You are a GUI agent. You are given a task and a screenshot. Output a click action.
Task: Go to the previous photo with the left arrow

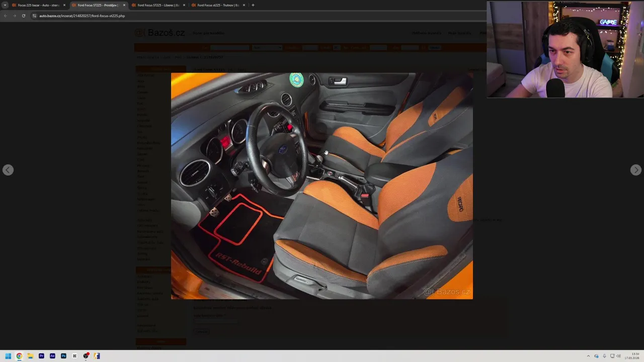coord(8,170)
